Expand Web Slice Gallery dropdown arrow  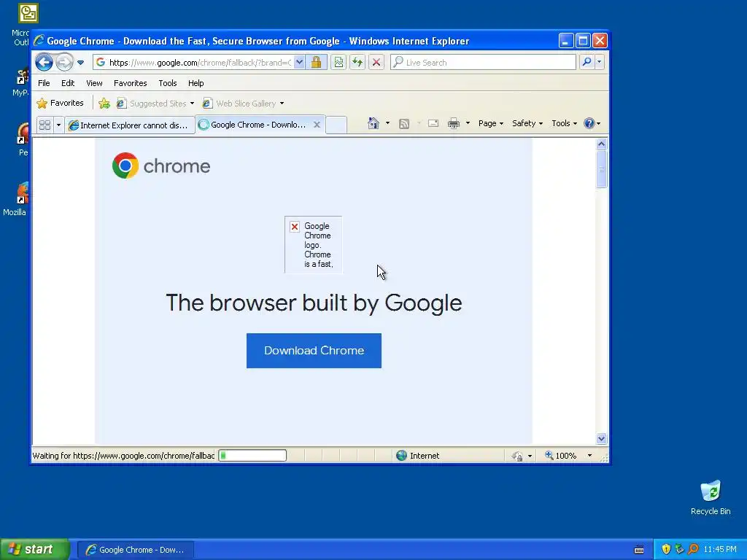point(282,104)
